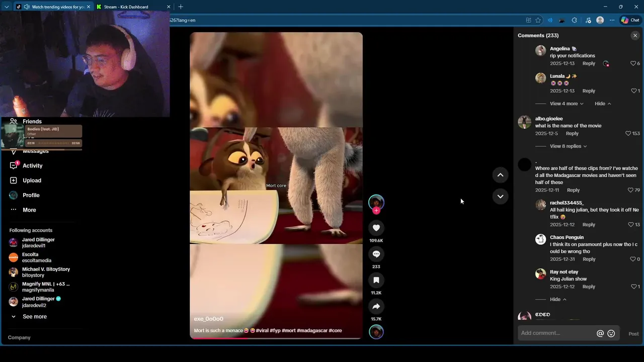Open the exe_0o0o0 username on the video
Screen dimensions: 644x362
(x=208, y=319)
